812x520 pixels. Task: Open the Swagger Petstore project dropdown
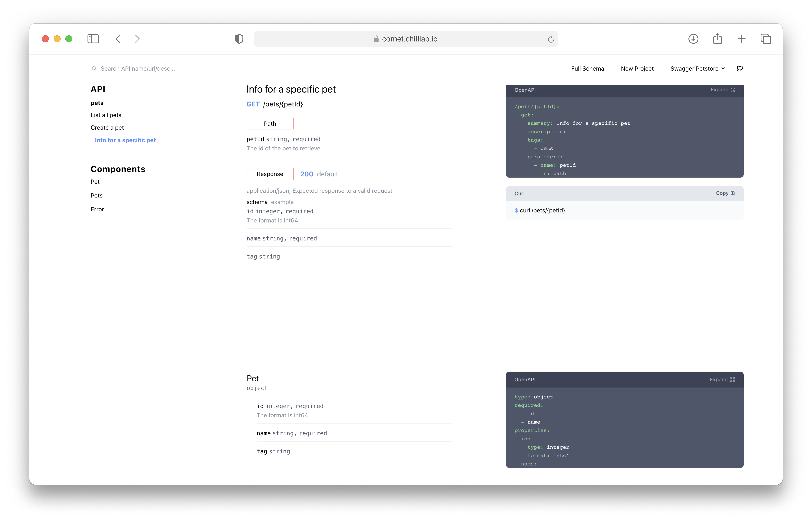click(x=698, y=69)
